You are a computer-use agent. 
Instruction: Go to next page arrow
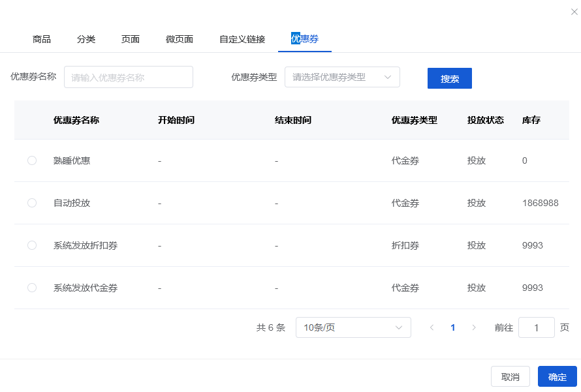(474, 327)
